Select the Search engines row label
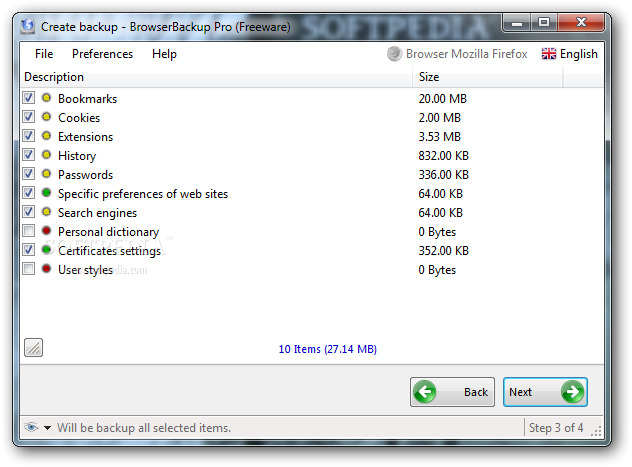This screenshot has height=467, width=632. coord(98,213)
